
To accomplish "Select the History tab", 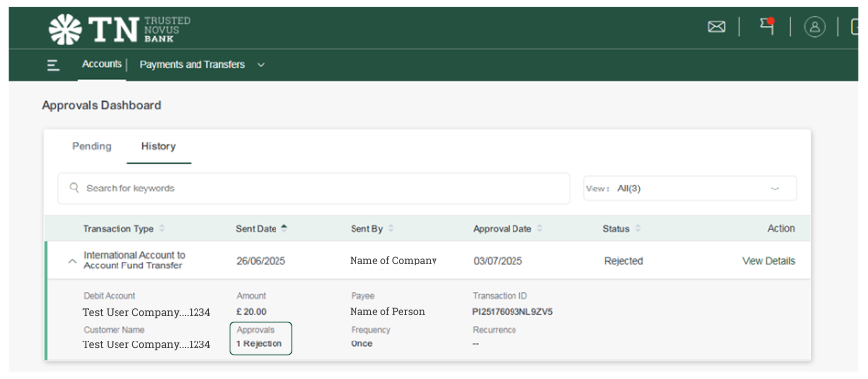I will pyautogui.click(x=158, y=146).
